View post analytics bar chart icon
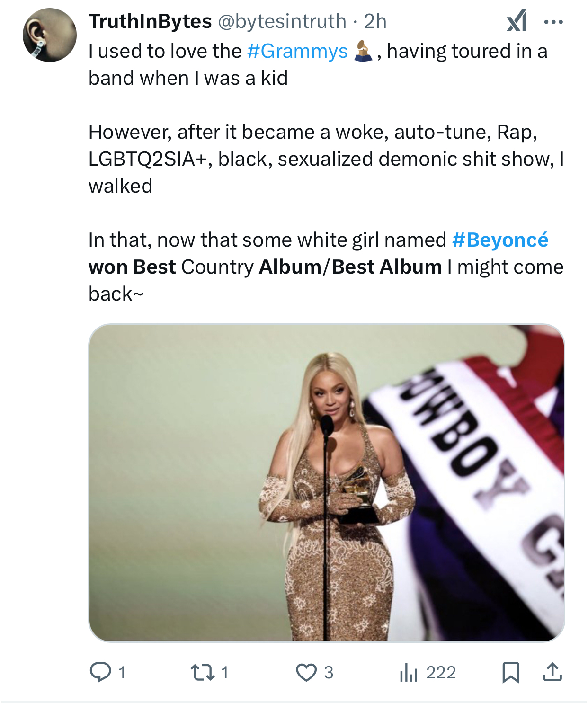Image resolution: width=588 pixels, height=703 pixels. point(408,672)
